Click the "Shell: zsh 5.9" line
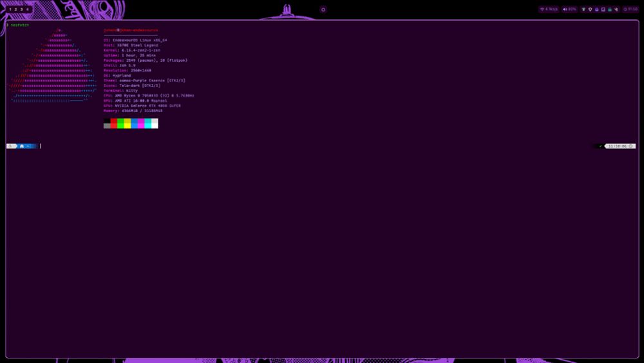 (x=119, y=65)
